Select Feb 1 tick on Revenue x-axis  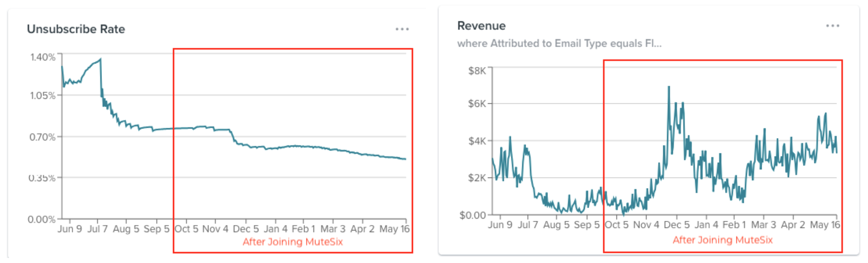point(734,225)
